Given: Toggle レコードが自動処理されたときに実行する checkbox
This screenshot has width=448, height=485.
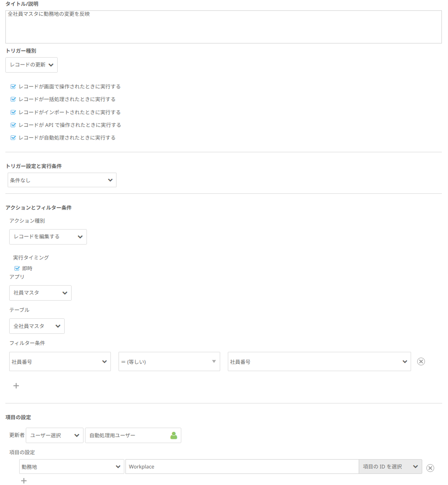Looking at the screenshot, I should 13,138.
